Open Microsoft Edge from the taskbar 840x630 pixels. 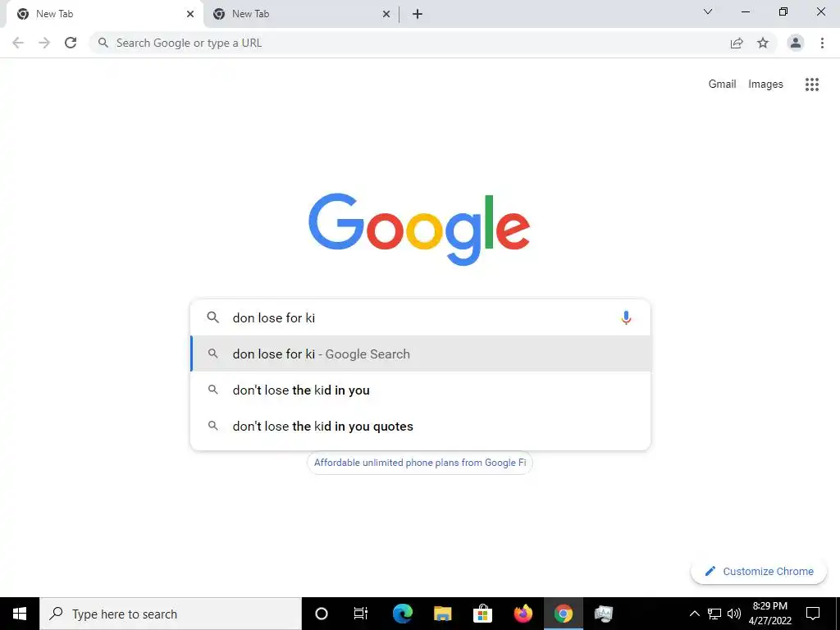pos(402,614)
